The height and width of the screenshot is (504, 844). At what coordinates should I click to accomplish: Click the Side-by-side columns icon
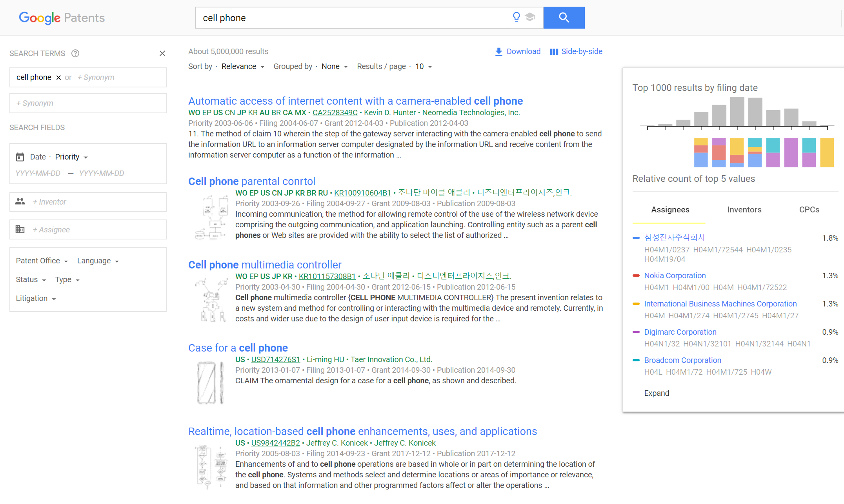point(554,52)
